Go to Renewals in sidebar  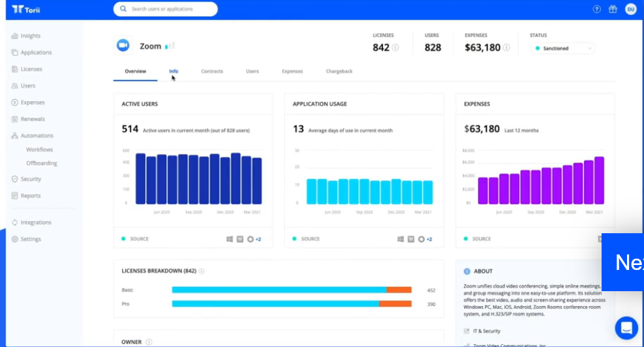tap(33, 119)
